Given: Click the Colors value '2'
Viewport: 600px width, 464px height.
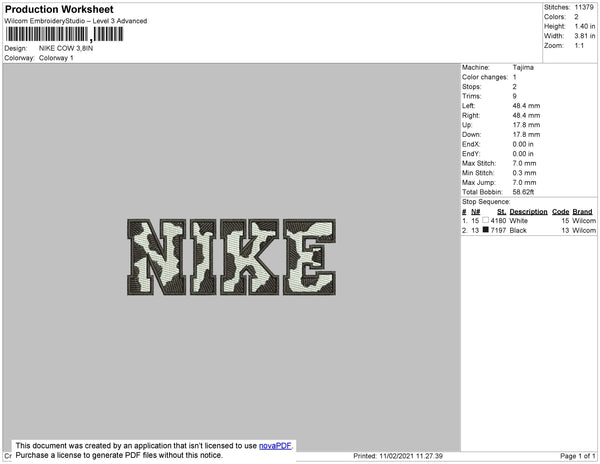Looking at the screenshot, I should tap(576, 17).
